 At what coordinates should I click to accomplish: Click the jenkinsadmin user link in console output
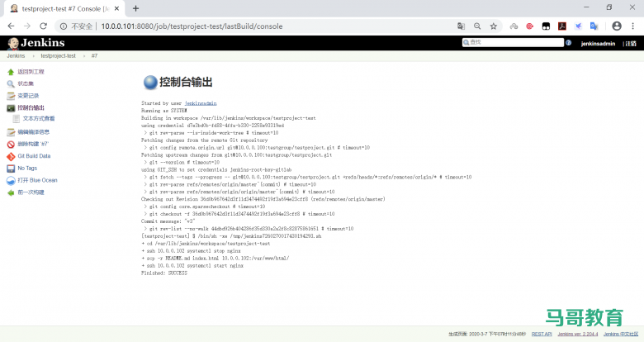pos(201,103)
